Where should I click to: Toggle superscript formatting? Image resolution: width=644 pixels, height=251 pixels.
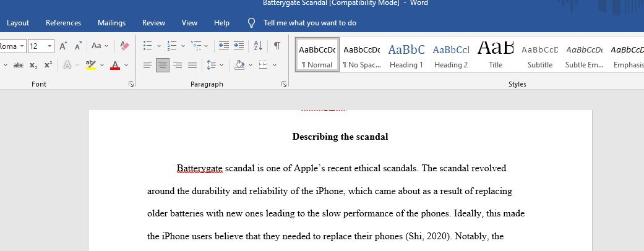(48, 65)
